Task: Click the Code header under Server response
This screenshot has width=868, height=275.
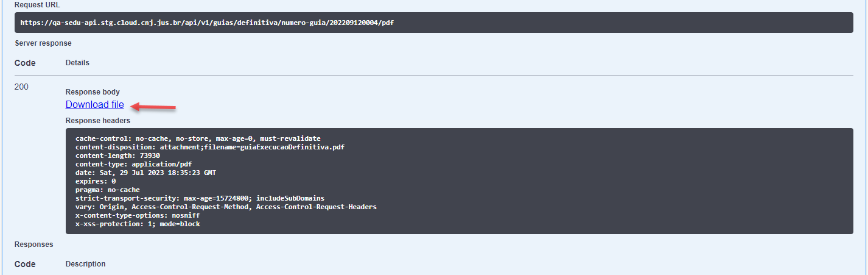Action: (x=25, y=63)
